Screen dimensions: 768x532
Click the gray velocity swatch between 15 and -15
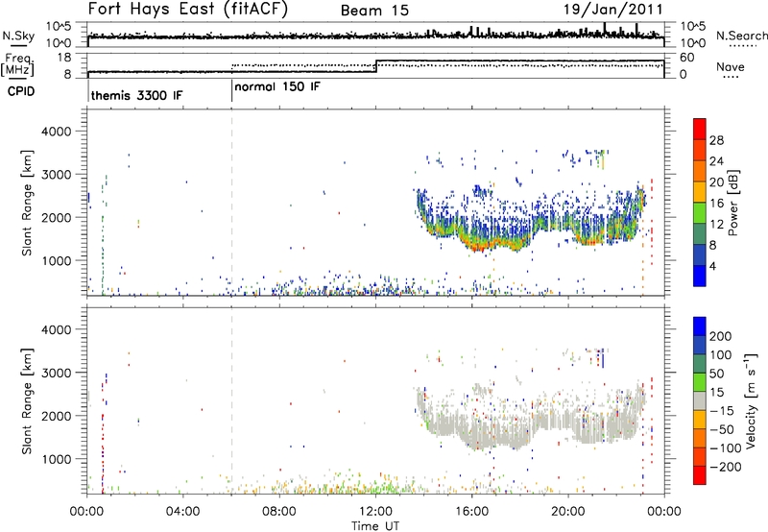coord(700,400)
